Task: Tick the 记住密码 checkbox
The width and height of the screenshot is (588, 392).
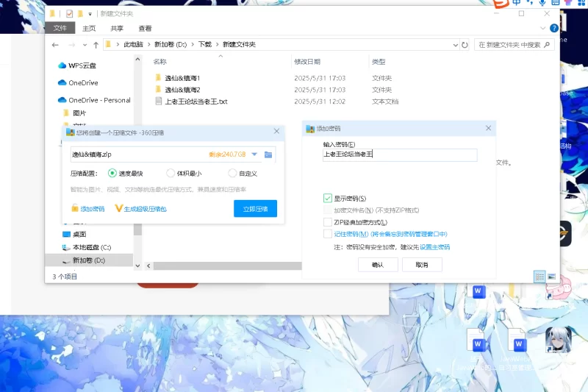Action: pyautogui.click(x=328, y=234)
